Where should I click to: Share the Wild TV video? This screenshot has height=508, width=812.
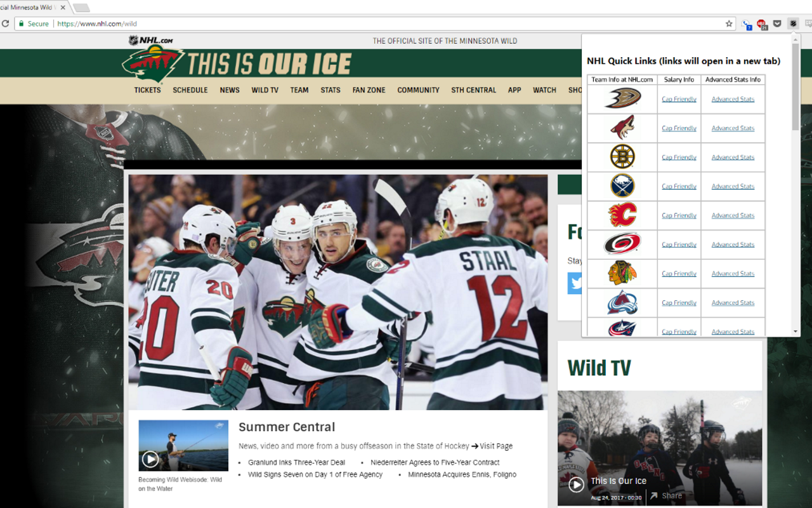[666, 496]
